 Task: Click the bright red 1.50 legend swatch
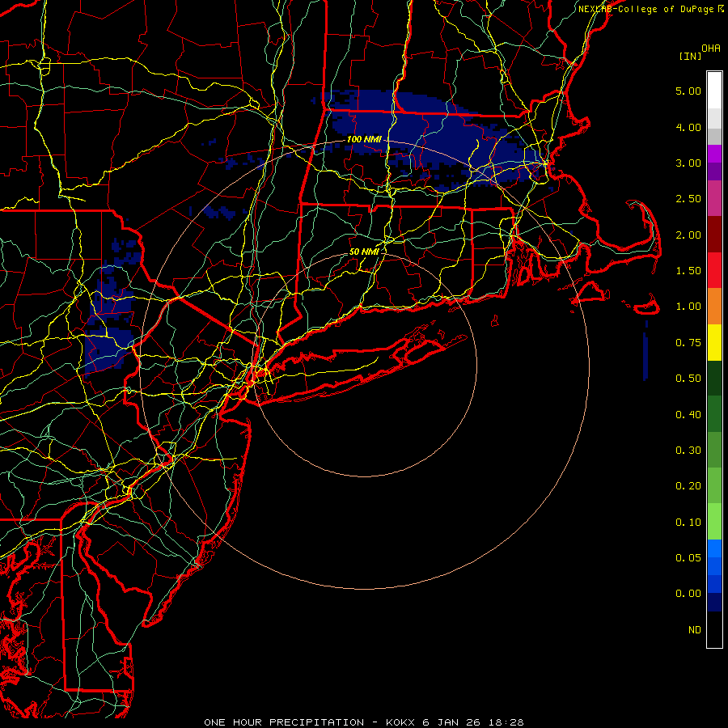coord(714,270)
